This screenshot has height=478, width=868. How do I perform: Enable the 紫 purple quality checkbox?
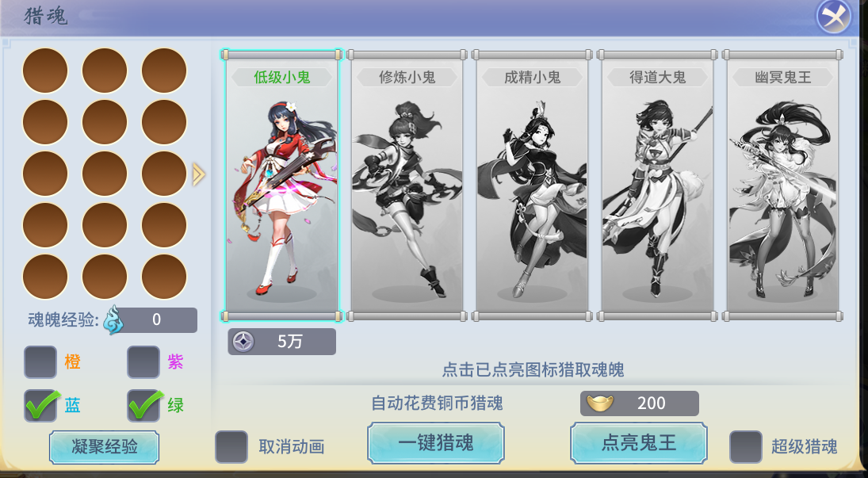(x=143, y=362)
